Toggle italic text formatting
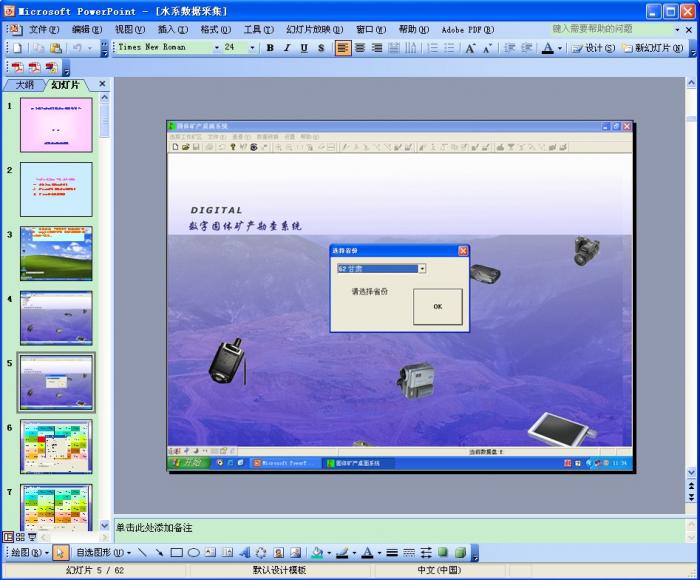This screenshot has width=700, height=580. coord(286,48)
